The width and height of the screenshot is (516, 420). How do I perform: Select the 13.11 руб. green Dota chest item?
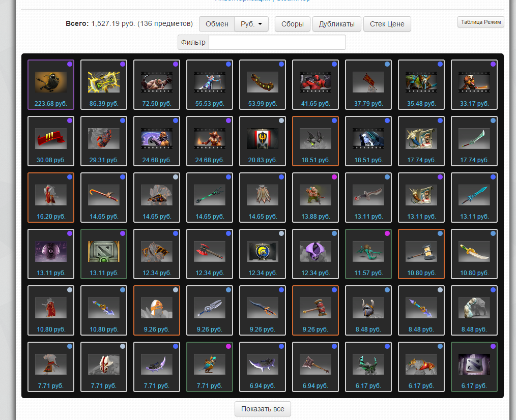pos(104,254)
